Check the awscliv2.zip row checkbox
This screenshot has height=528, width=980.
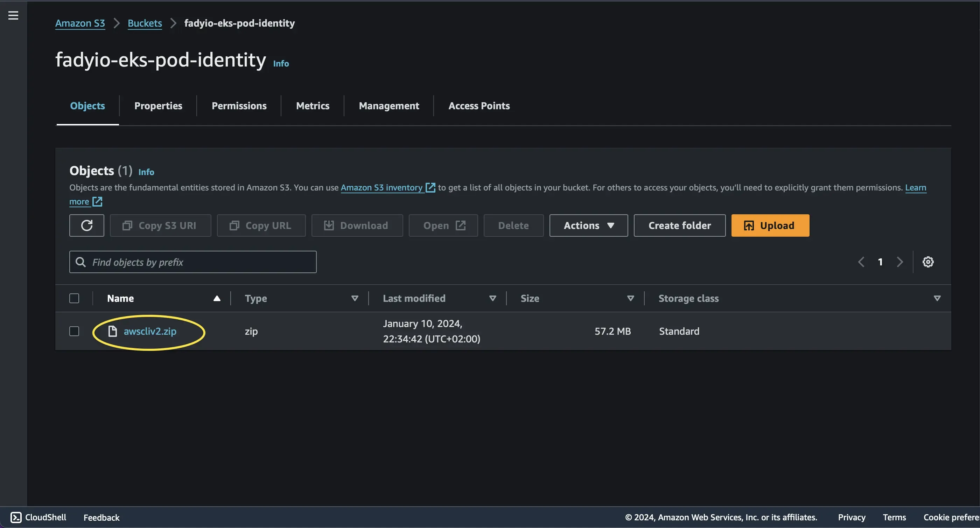tap(74, 331)
